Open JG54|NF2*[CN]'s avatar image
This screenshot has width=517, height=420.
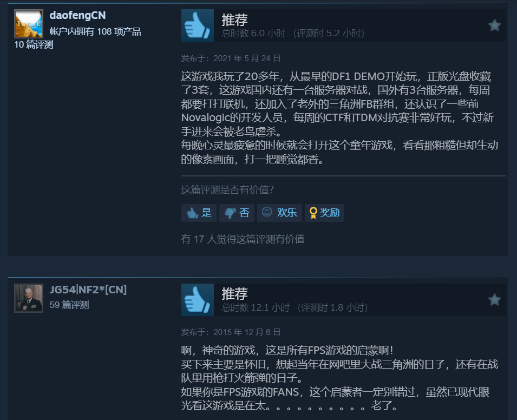coord(29,298)
